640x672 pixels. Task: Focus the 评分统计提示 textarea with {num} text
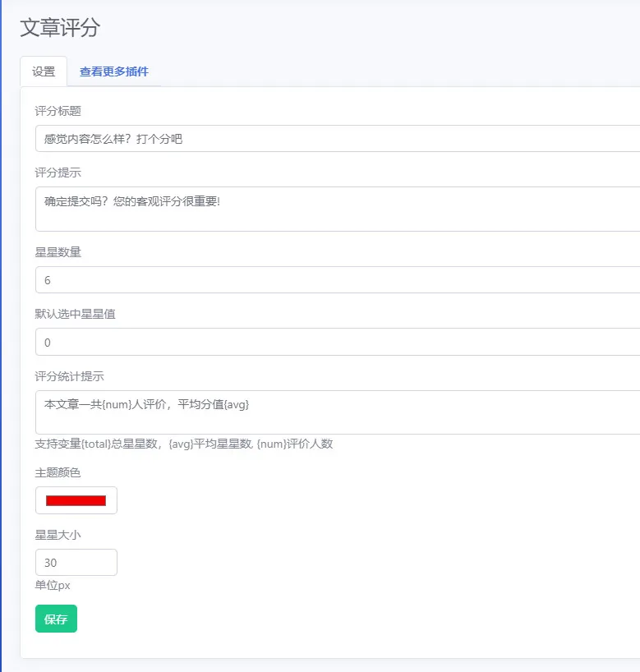(x=338, y=412)
